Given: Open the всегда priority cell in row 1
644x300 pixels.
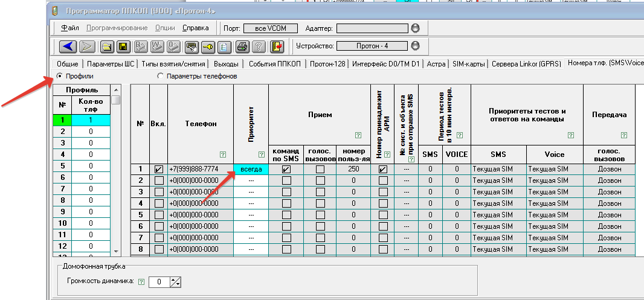Looking at the screenshot, I should tap(251, 169).
